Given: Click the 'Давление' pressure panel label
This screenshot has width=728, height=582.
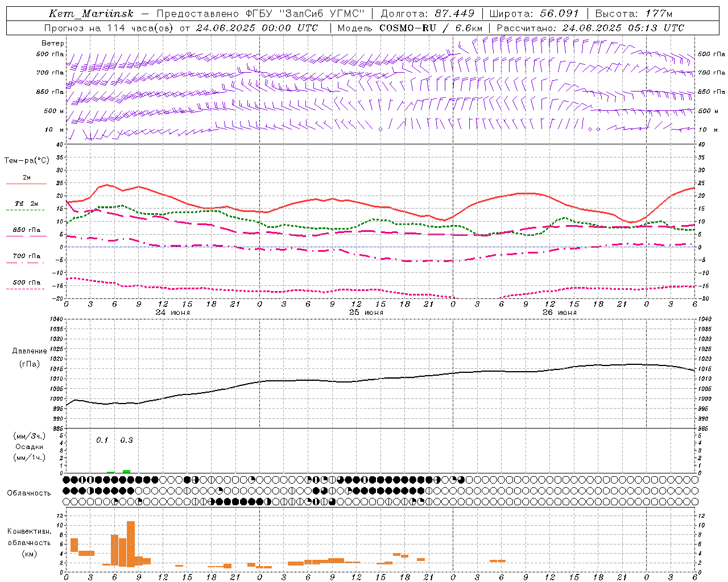Looking at the screenshot, I should click(x=30, y=351).
